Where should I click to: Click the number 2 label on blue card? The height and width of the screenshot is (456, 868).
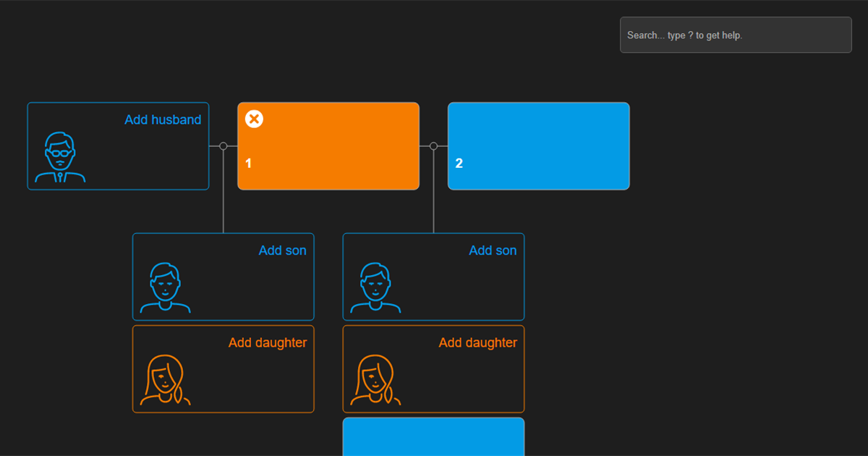458,164
